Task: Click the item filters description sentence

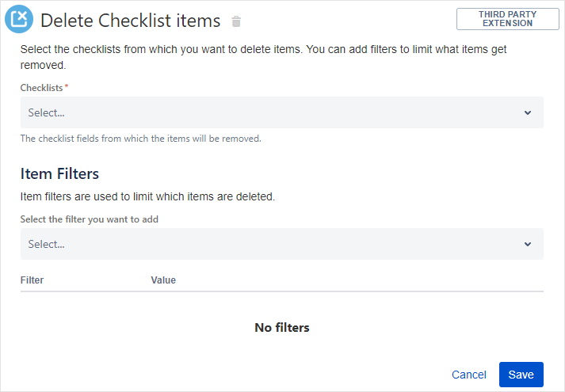Action: (147, 196)
